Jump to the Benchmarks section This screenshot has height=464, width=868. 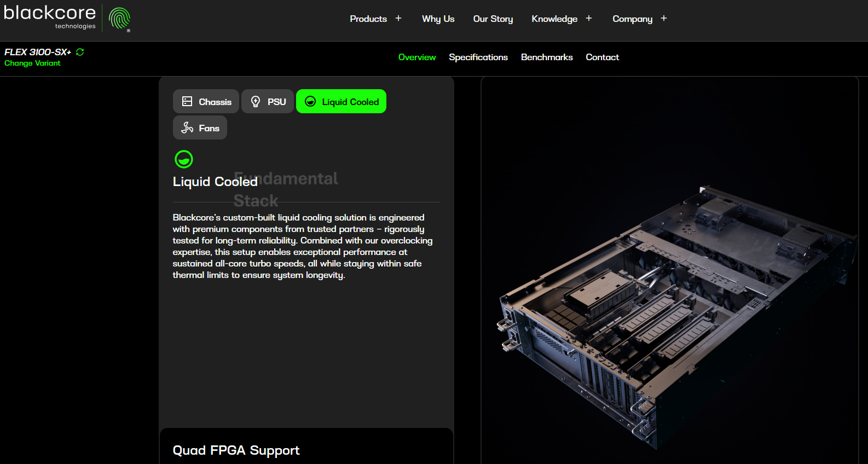click(547, 57)
